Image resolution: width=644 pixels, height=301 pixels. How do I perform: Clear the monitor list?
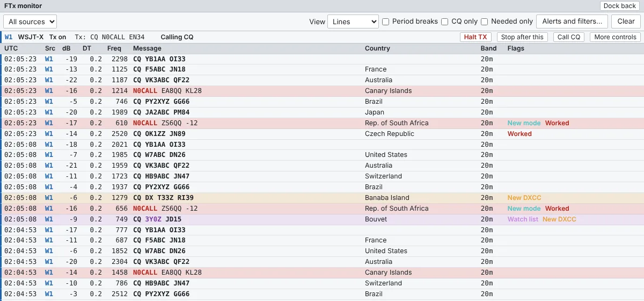click(626, 21)
